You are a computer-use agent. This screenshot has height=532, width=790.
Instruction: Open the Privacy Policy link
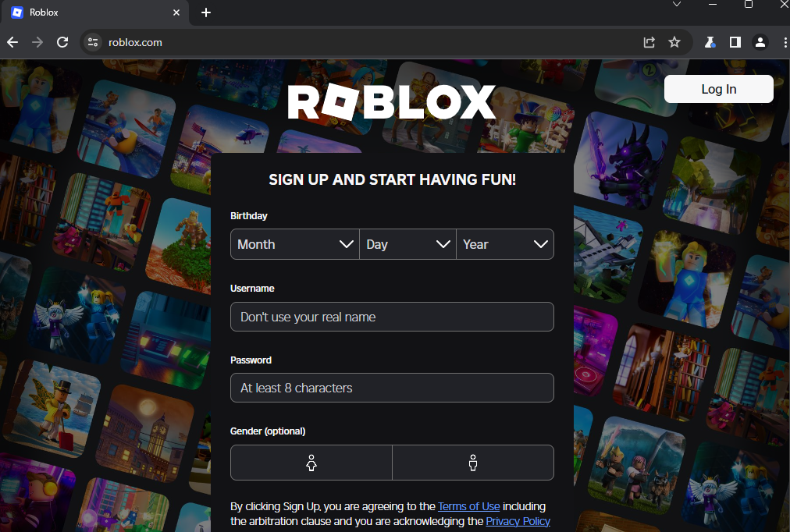point(518,521)
